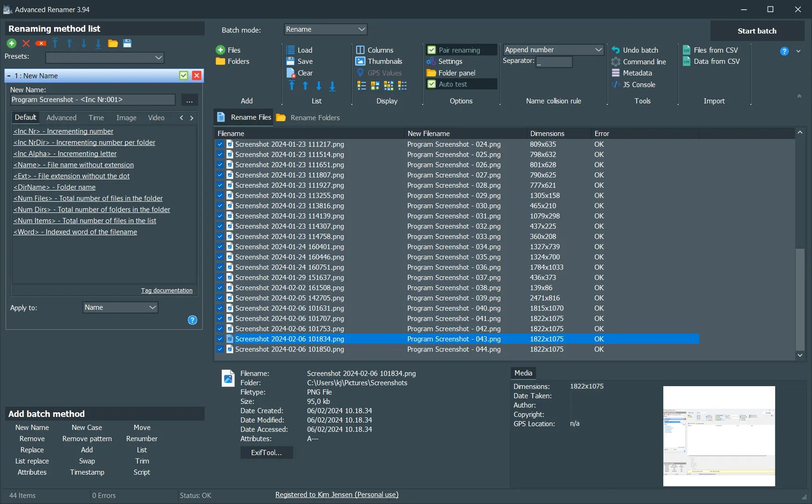Disable the Pair renaming option
The image size is (812, 504).
432,50
